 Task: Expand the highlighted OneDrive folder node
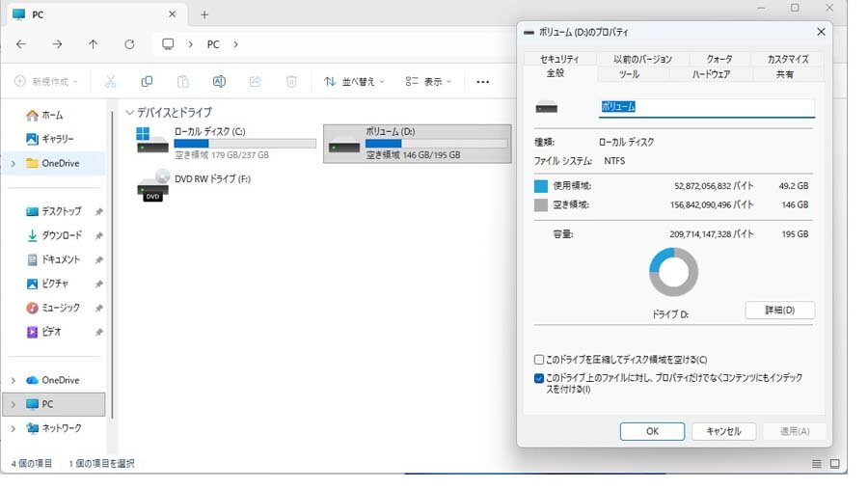13,164
